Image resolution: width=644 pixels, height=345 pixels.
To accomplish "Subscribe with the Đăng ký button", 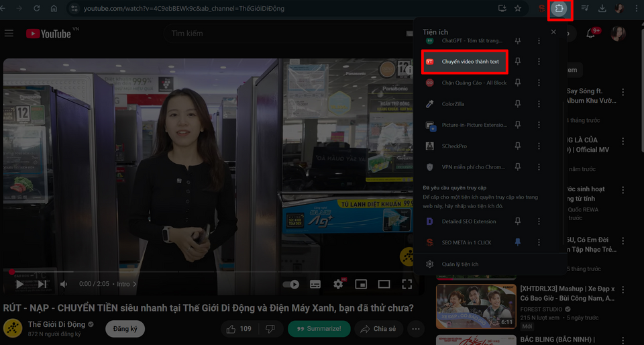I will [125, 329].
